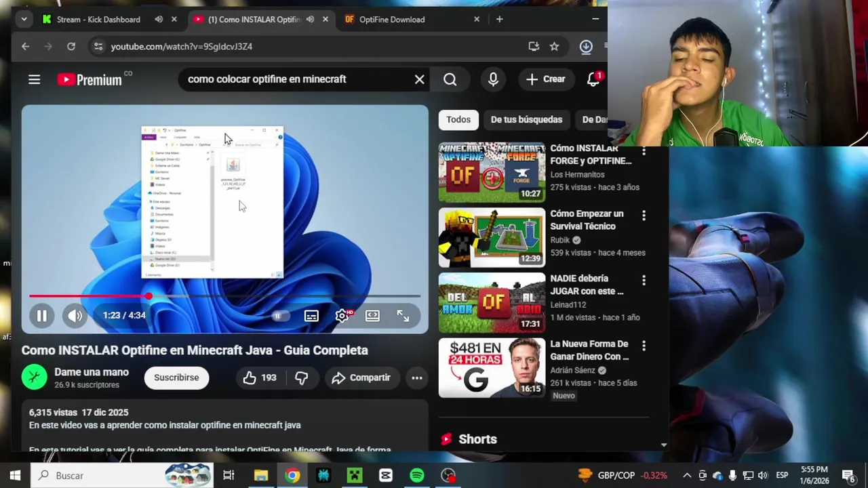The width and height of the screenshot is (868, 488).
Task: Seek along the red video progress bar
Action: [x=224, y=296]
